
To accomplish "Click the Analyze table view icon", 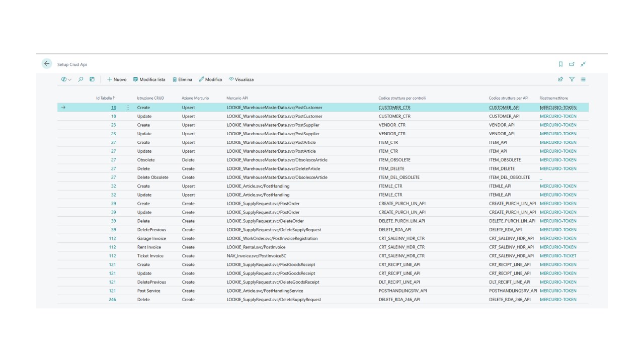I will (x=92, y=79).
